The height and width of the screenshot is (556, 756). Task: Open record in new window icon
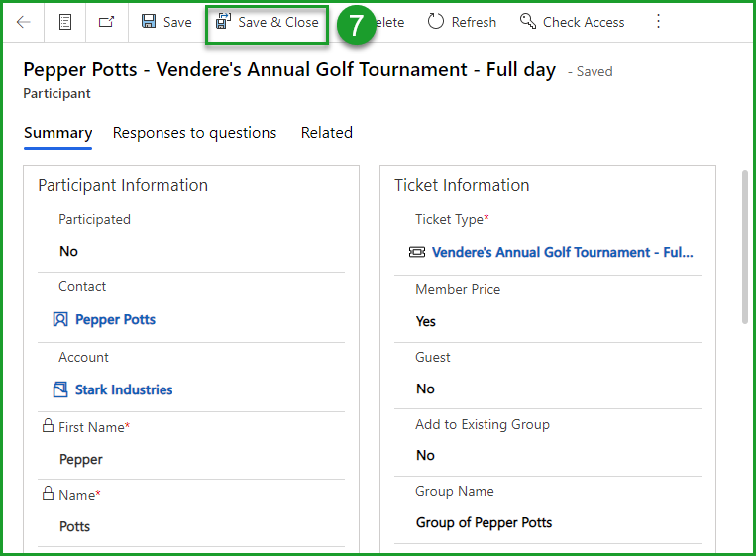point(107,22)
